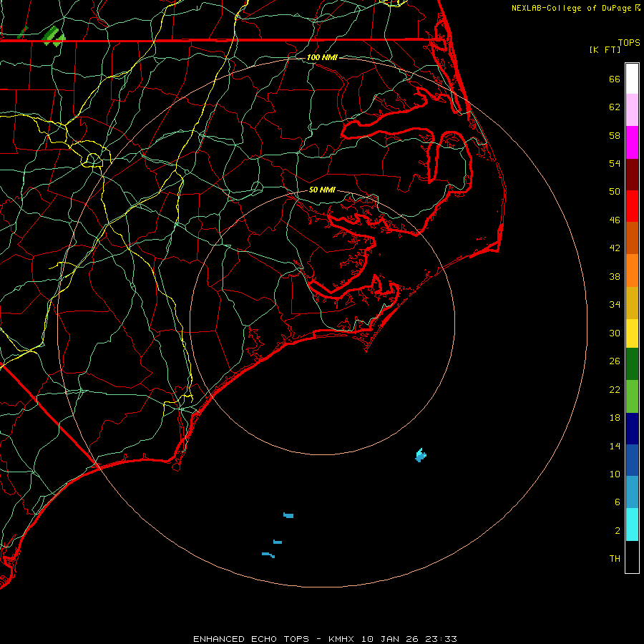This screenshot has height=644, width=644.
Task: Click the 100 NMI range ring label
Action: point(321,57)
